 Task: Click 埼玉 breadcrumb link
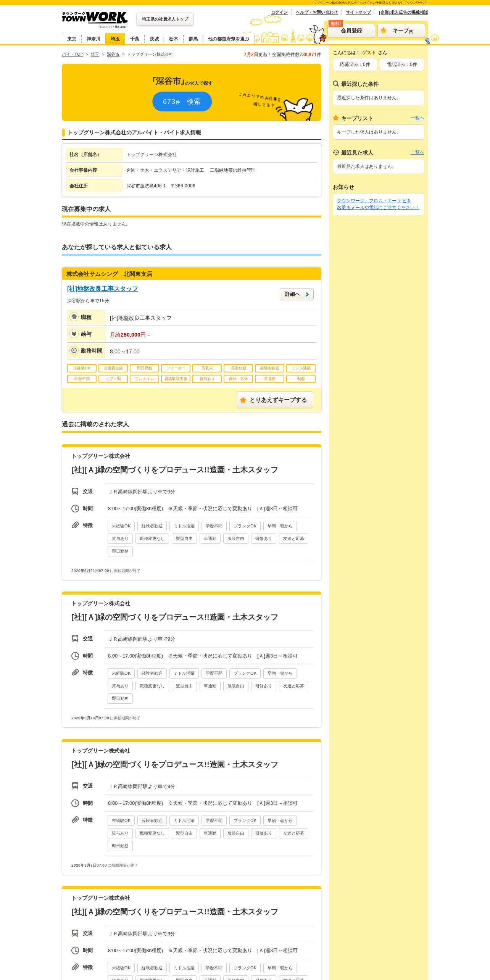(x=95, y=54)
